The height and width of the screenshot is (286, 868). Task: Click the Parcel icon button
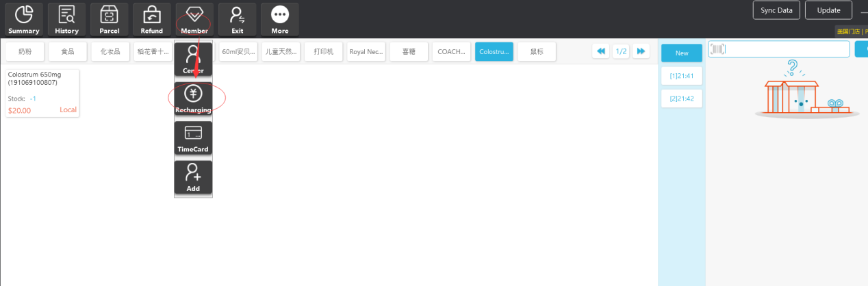pos(109,19)
